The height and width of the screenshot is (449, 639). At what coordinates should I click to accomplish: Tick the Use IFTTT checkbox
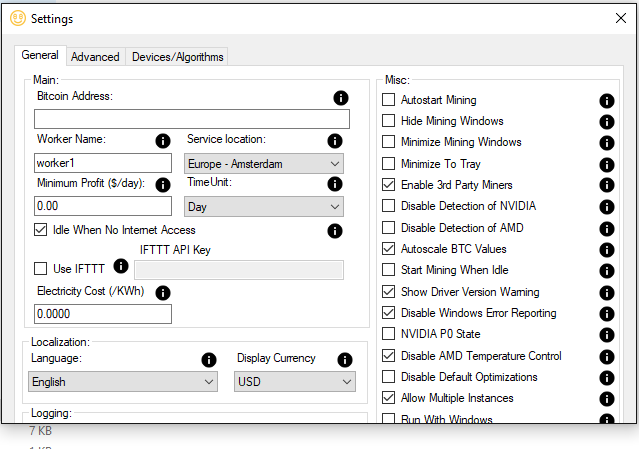[41, 268]
